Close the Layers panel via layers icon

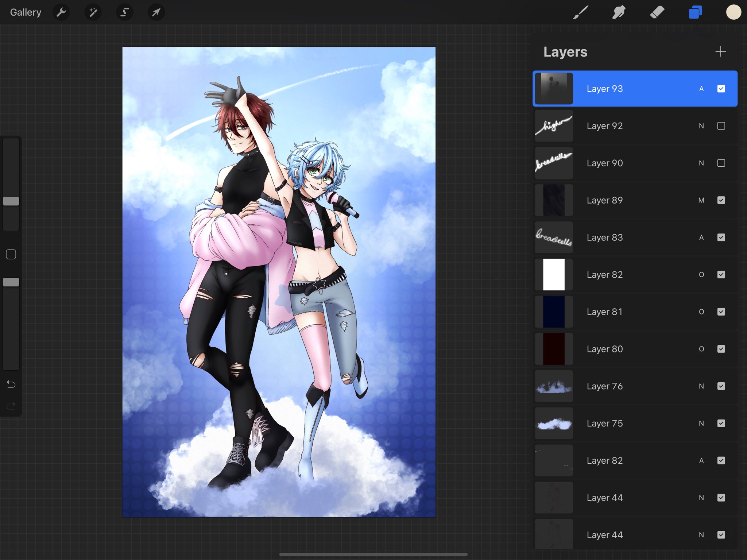click(695, 12)
